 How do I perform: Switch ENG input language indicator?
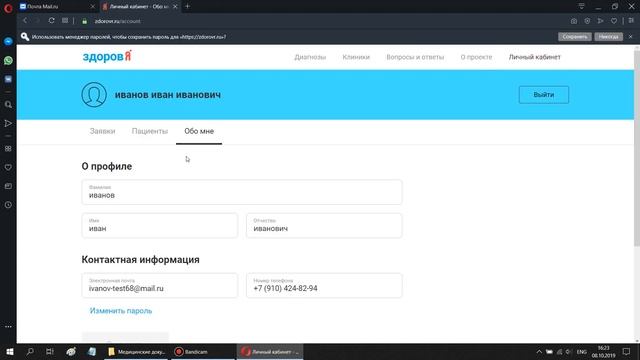[582, 352]
